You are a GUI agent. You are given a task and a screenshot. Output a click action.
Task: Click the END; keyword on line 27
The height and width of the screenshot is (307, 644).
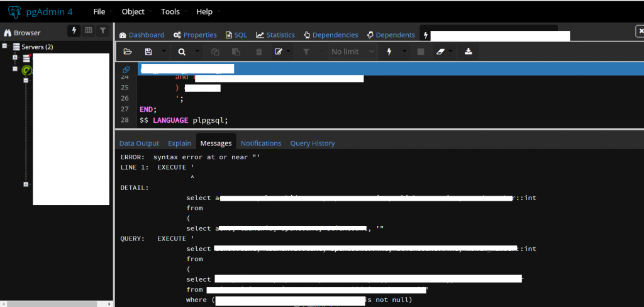click(x=148, y=109)
